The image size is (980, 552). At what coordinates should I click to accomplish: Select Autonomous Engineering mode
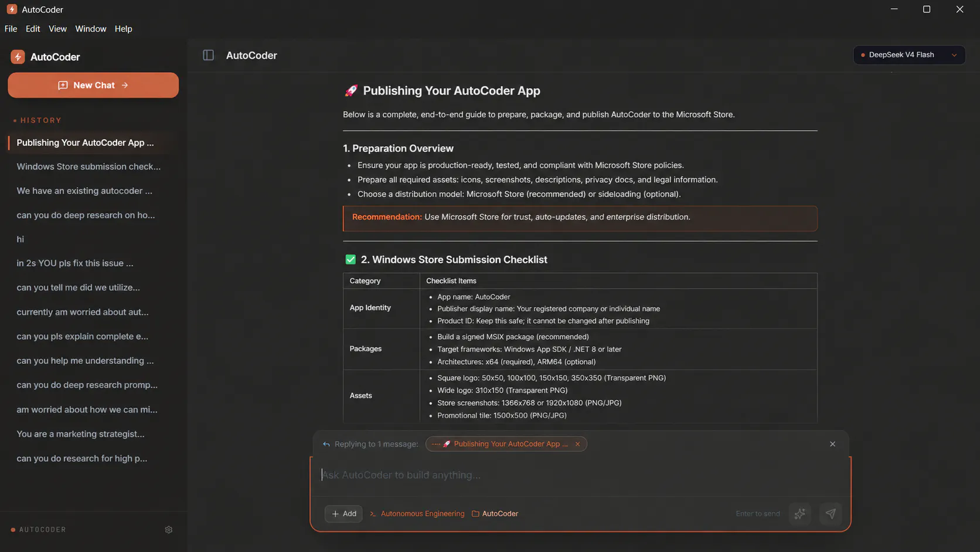pyautogui.click(x=417, y=514)
